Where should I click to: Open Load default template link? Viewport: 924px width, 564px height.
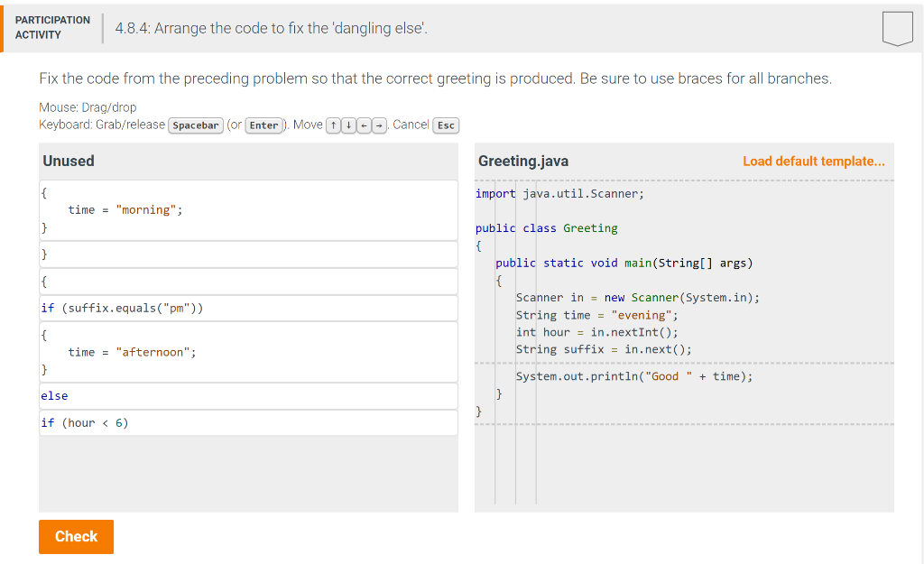(813, 161)
